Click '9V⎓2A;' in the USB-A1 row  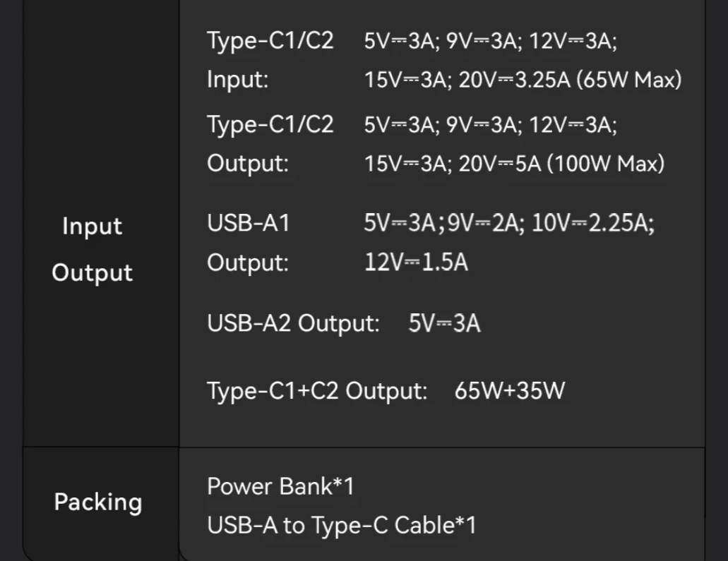(x=486, y=223)
